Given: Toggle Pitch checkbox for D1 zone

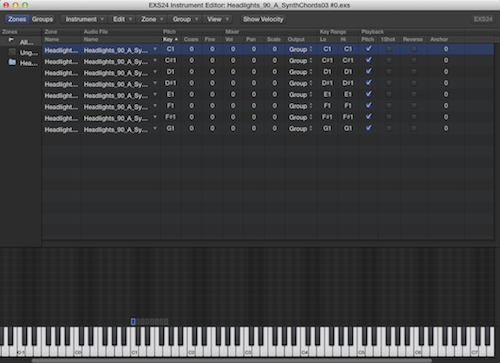Looking at the screenshot, I should click(x=368, y=71).
